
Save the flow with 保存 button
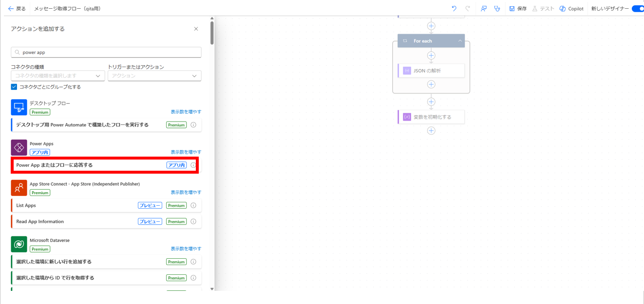(x=518, y=8)
